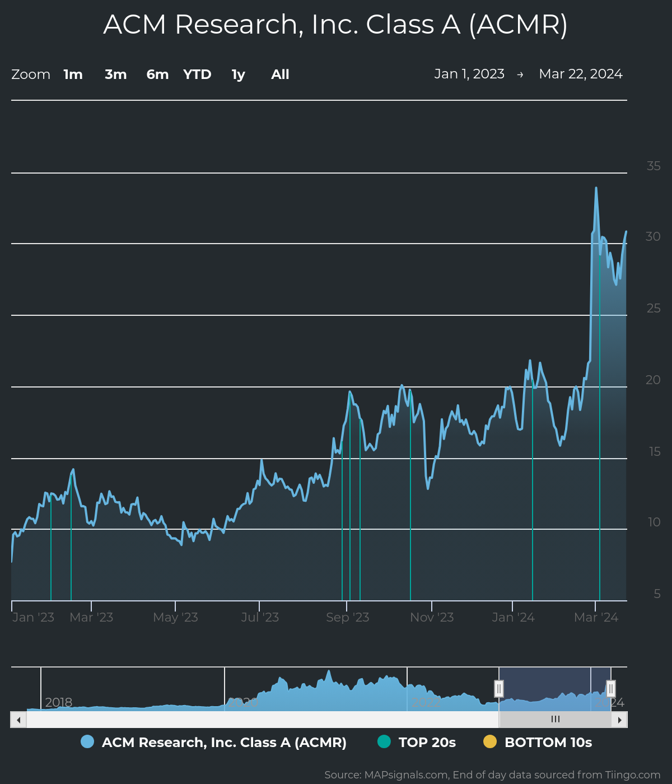The image size is (672, 784).
Task: Click the navigator's left resize handle
Action: click(x=499, y=689)
